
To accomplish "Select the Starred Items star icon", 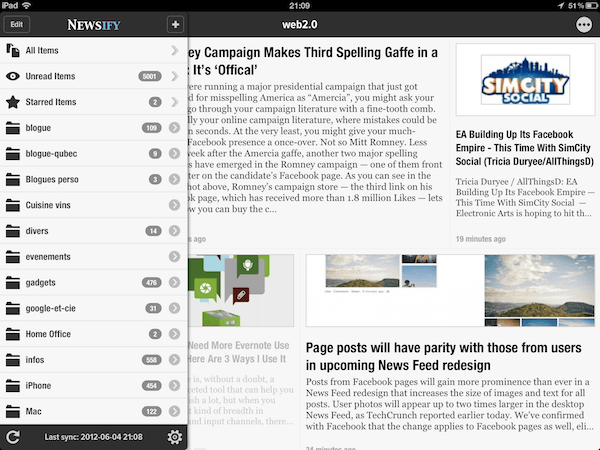I will click(13, 101).
